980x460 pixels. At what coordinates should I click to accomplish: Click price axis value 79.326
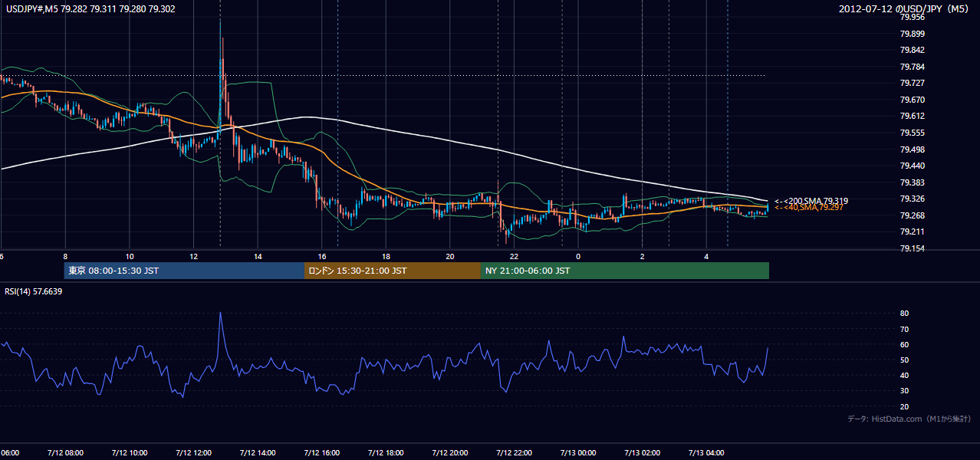coord(912,199)
